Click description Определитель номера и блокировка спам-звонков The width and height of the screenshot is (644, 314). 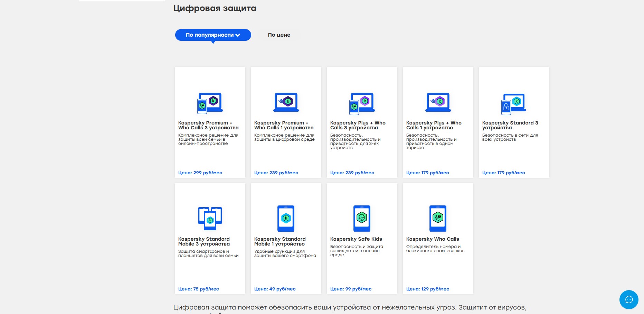tap(435, 249)
